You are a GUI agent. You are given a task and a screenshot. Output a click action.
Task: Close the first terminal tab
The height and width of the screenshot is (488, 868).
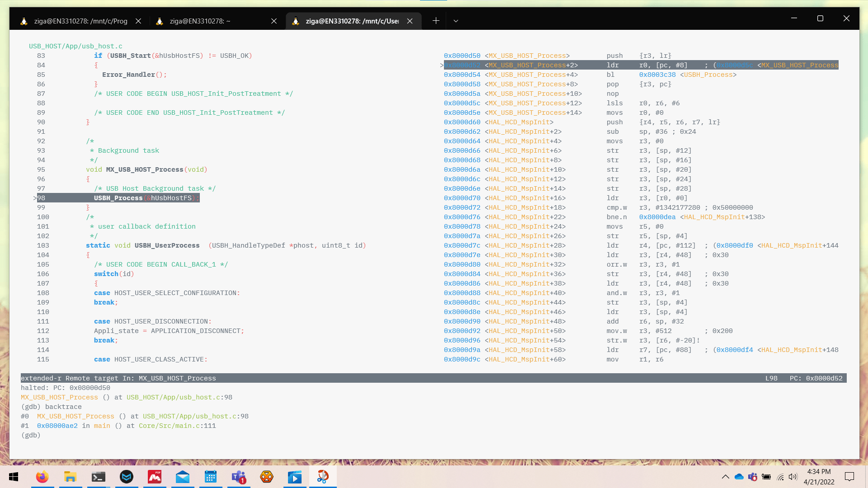point(138,21)
